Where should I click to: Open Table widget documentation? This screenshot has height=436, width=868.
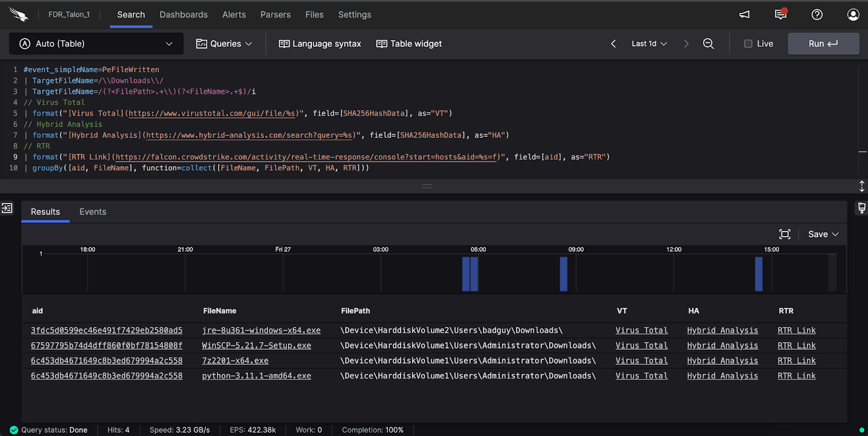pyautogui.click(x=409, y=43)
